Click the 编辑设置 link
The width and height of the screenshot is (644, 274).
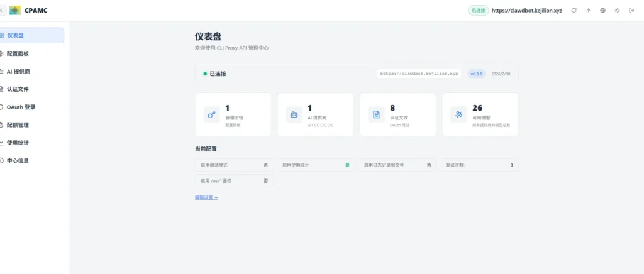[x=206, y=197]
